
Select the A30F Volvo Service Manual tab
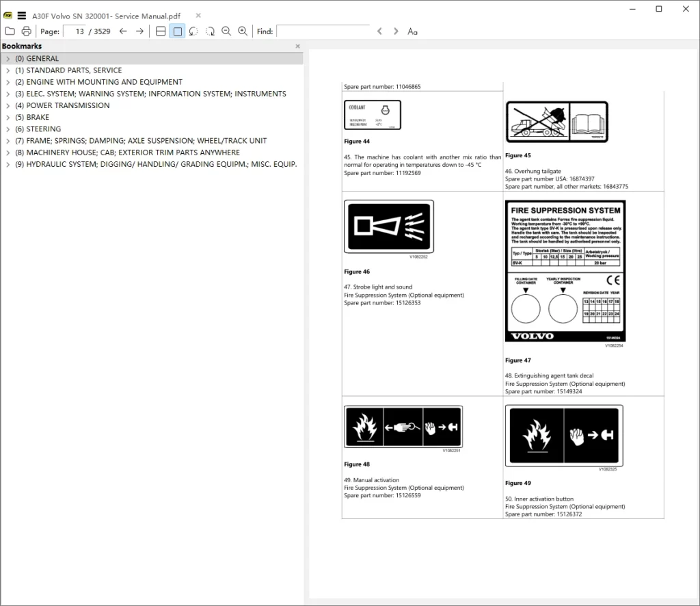coord(106,16)
